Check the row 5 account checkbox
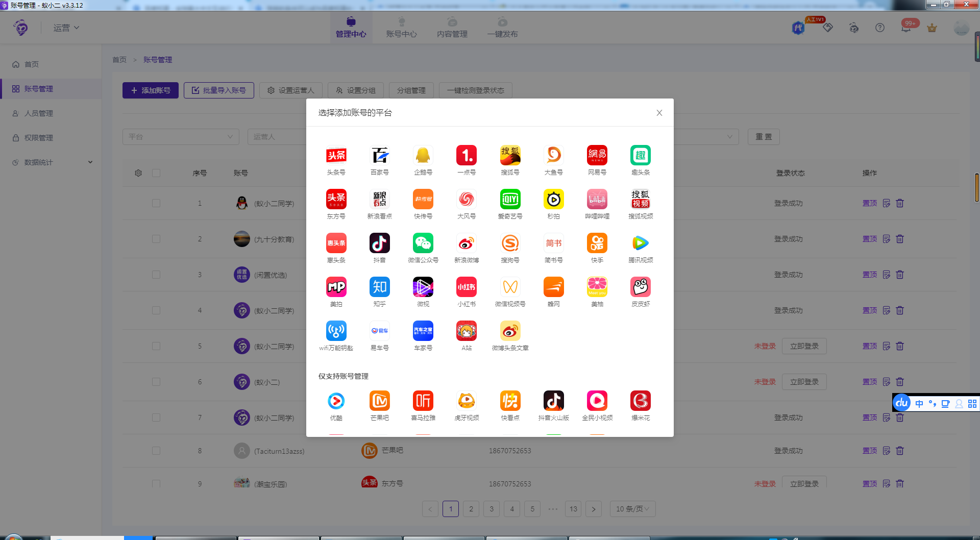 tap(156, 346)
